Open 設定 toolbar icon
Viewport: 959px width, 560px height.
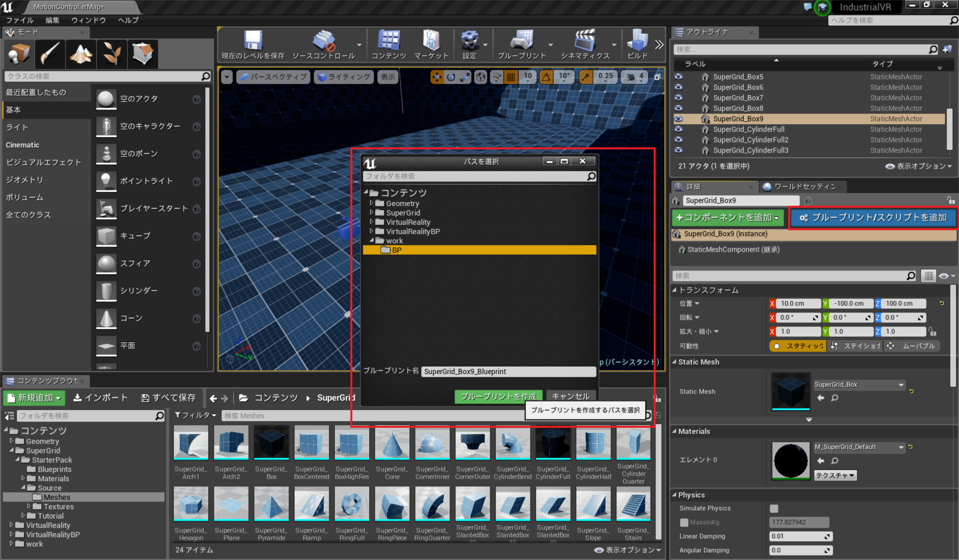point(469,45)
